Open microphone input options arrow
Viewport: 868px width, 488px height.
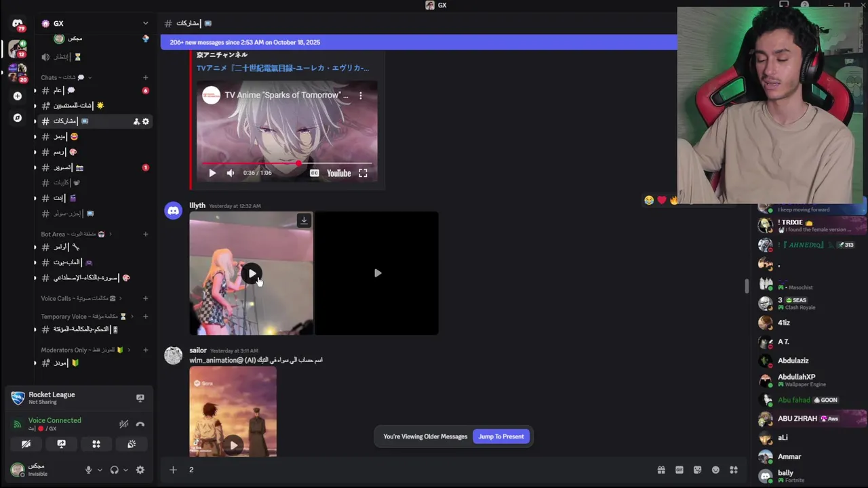tap(100, 470)
